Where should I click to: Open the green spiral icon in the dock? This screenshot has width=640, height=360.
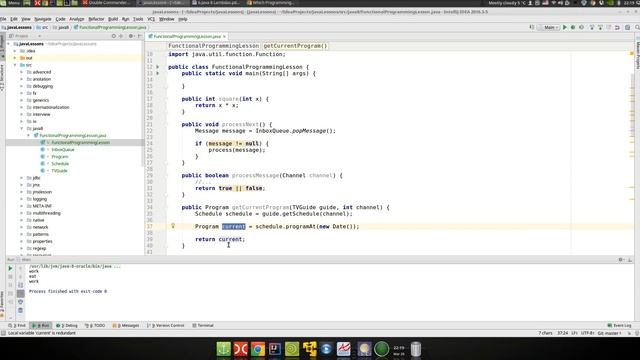pyautogui.click(x=292, y=349)
